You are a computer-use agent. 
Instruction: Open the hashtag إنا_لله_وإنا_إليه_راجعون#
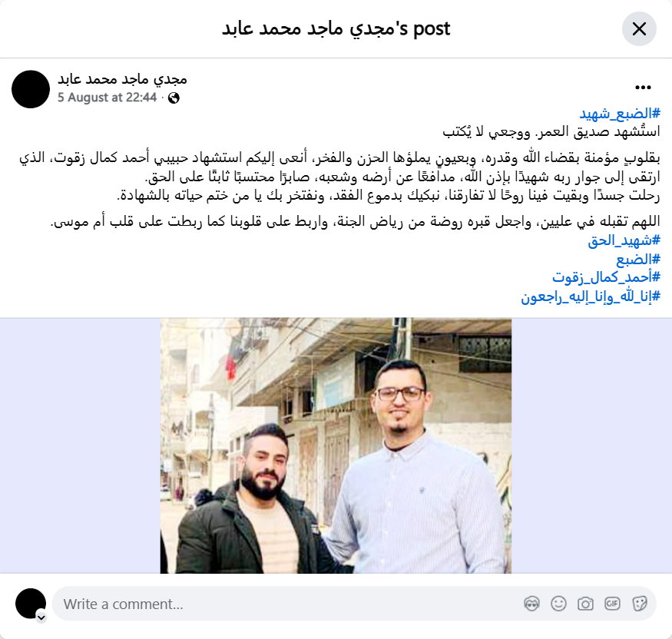[591, 296]
